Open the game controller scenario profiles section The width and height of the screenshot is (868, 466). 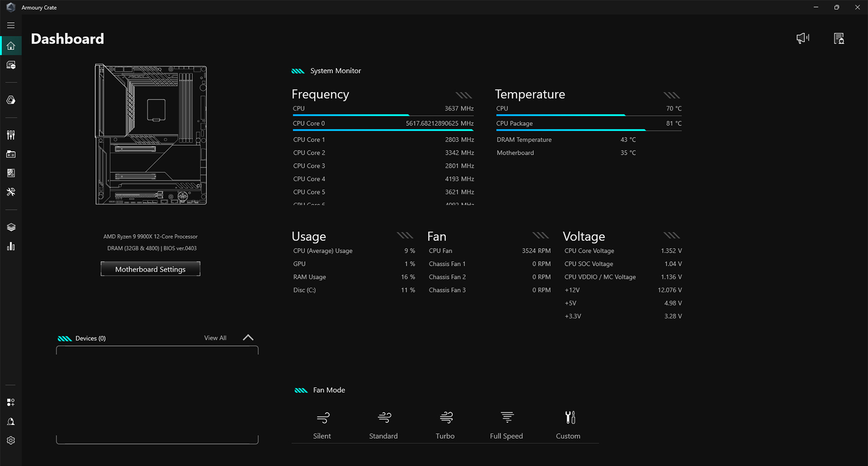point(11,154)
